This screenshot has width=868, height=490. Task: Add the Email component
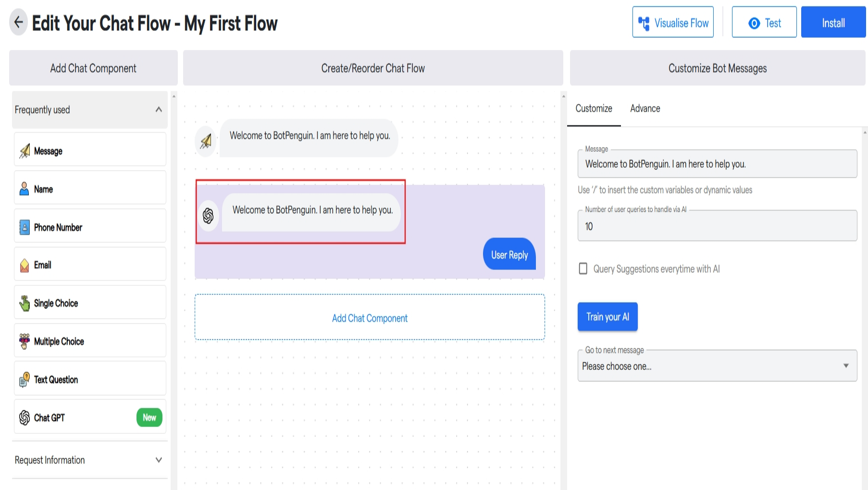click(90, 264)
